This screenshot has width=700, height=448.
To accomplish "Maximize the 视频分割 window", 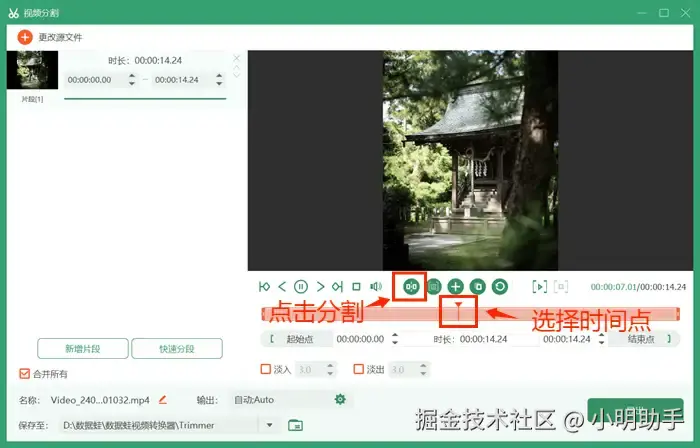I will [664, 13].
